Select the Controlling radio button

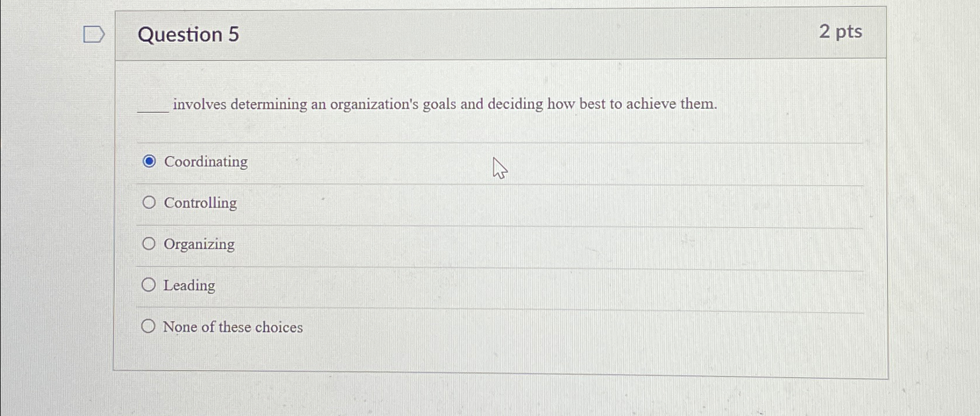pos(150,202)
